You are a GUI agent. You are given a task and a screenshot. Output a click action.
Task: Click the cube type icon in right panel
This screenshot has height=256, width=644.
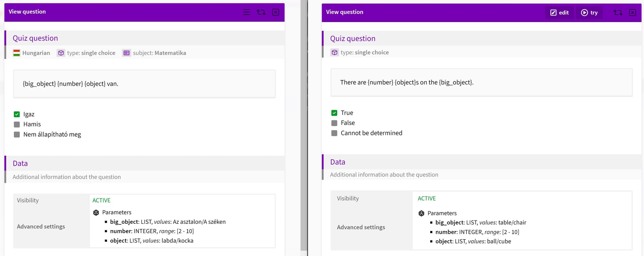(x=335, y=52)
